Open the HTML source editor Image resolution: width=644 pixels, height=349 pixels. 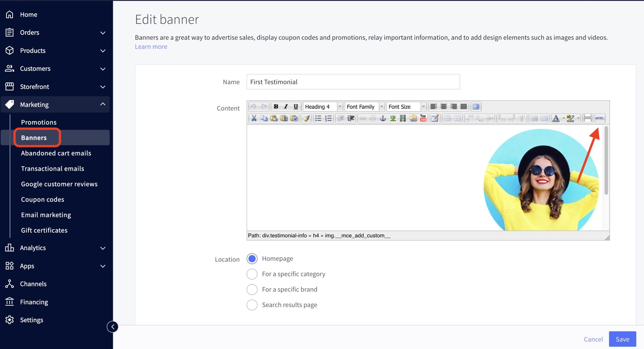click(600, 118)
